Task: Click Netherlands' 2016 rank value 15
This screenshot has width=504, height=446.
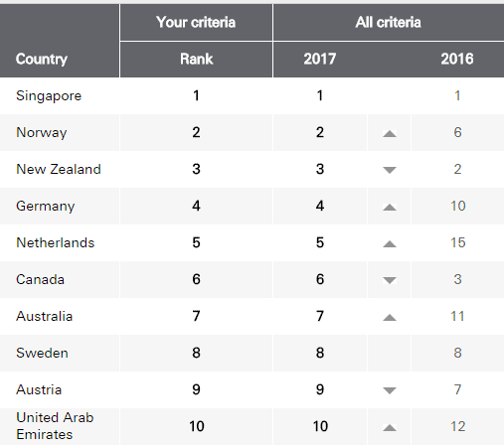Action: [x=458, y=242]
